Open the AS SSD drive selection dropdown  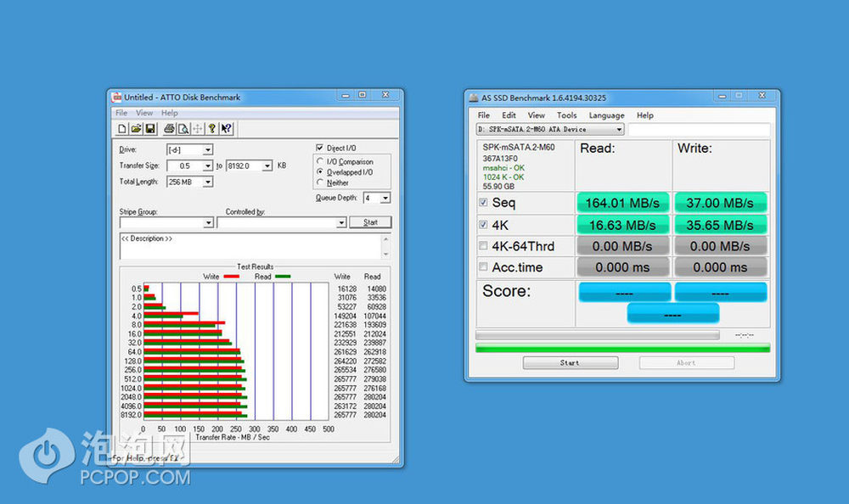coord(619,130)
